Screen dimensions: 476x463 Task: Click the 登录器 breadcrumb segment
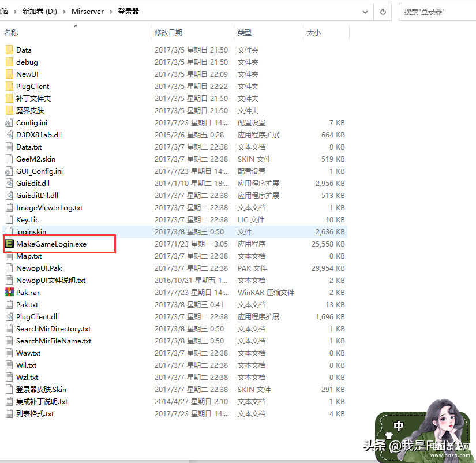tap(129, 12)
